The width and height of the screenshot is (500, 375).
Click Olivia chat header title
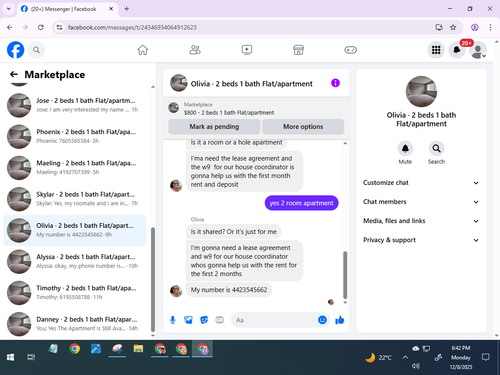[251, 84]
